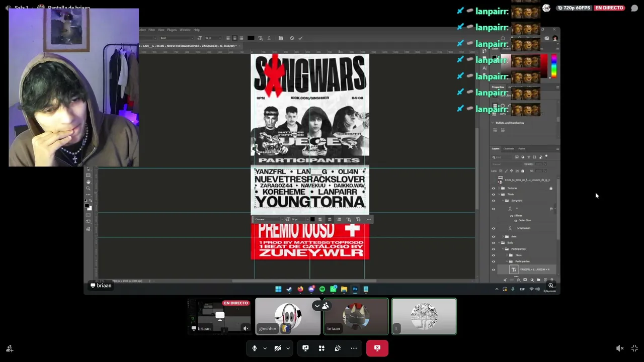Screen dimensions: 644x362
Task: Hide the Body group layer
Action: (494, 243)
